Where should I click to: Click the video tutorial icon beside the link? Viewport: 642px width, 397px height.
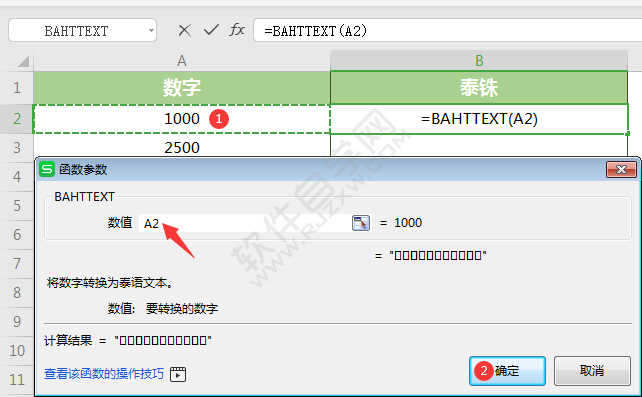pyautogui.click(x=178, y=374)
